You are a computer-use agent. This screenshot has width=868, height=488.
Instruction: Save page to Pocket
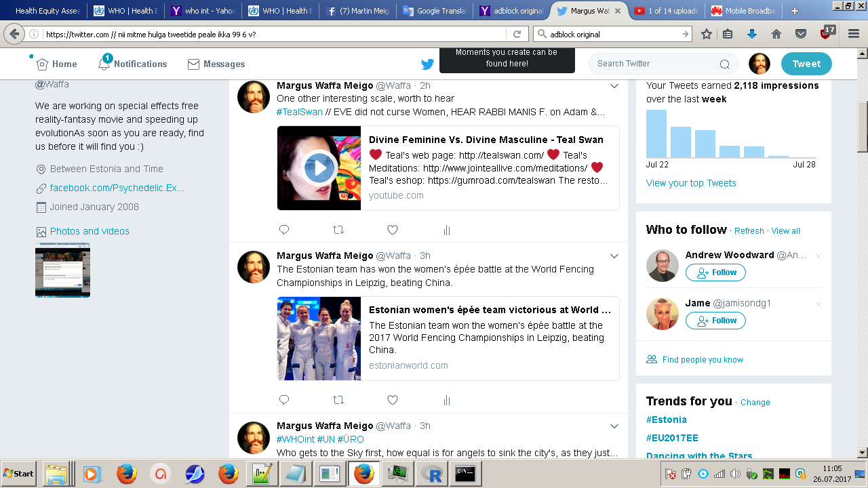[801, 34]
